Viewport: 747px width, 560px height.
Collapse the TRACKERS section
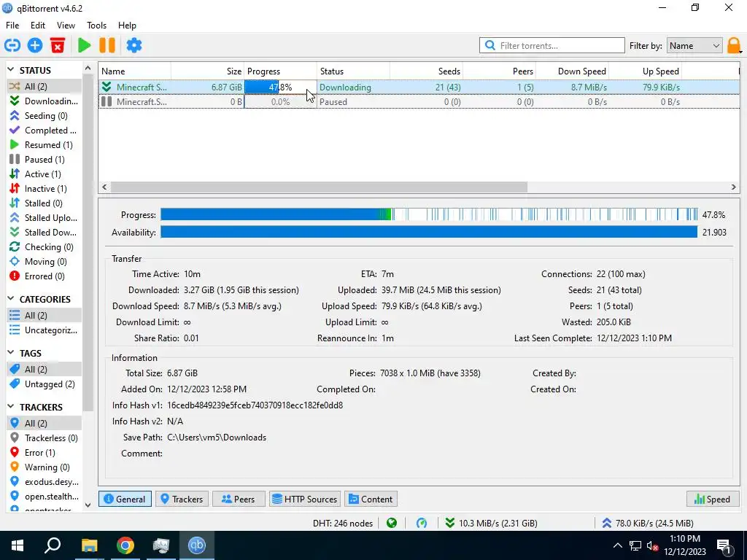[x=11, y=407]
